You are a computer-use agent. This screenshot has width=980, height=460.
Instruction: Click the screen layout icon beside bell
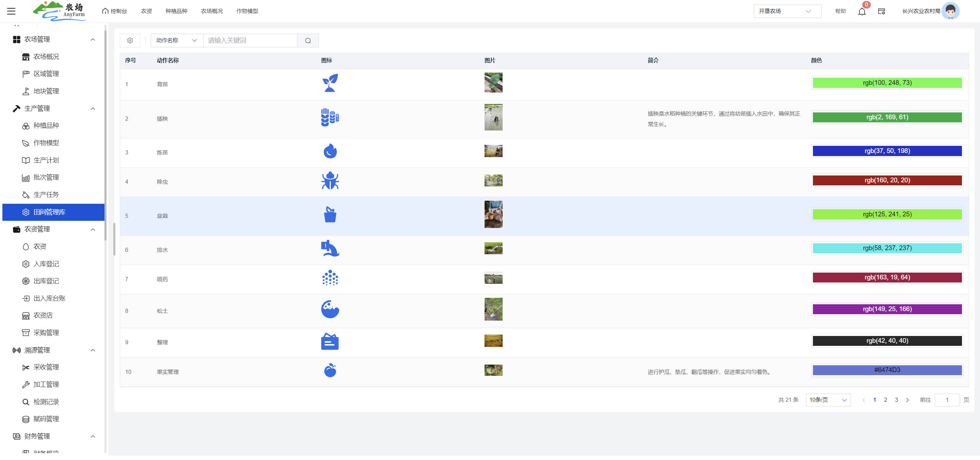[881, 12]
